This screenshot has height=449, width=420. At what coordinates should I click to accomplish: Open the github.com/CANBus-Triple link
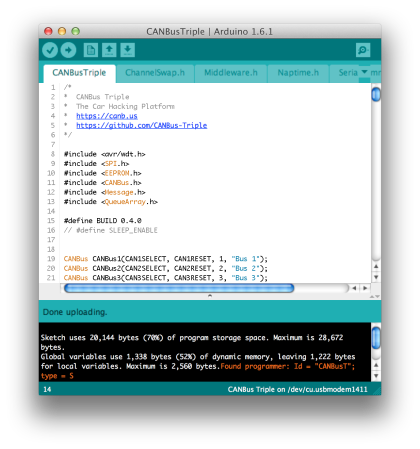tap(142, 125)
